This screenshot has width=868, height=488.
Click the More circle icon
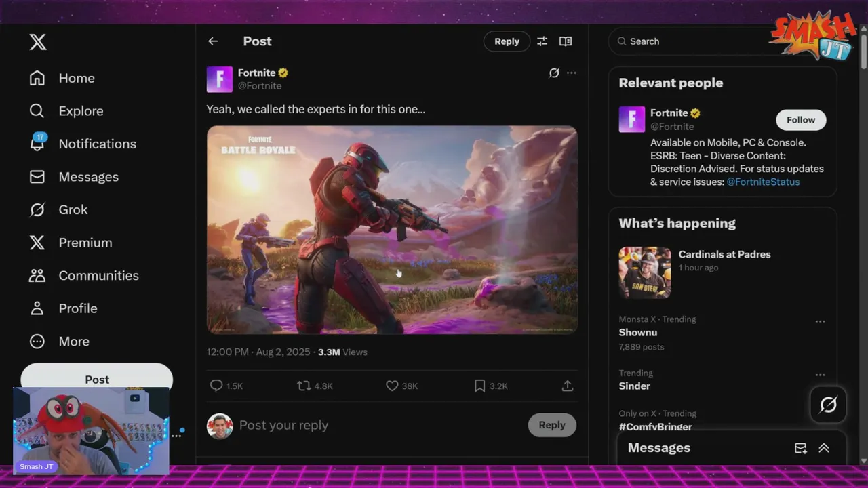click(x=37, y=341)
